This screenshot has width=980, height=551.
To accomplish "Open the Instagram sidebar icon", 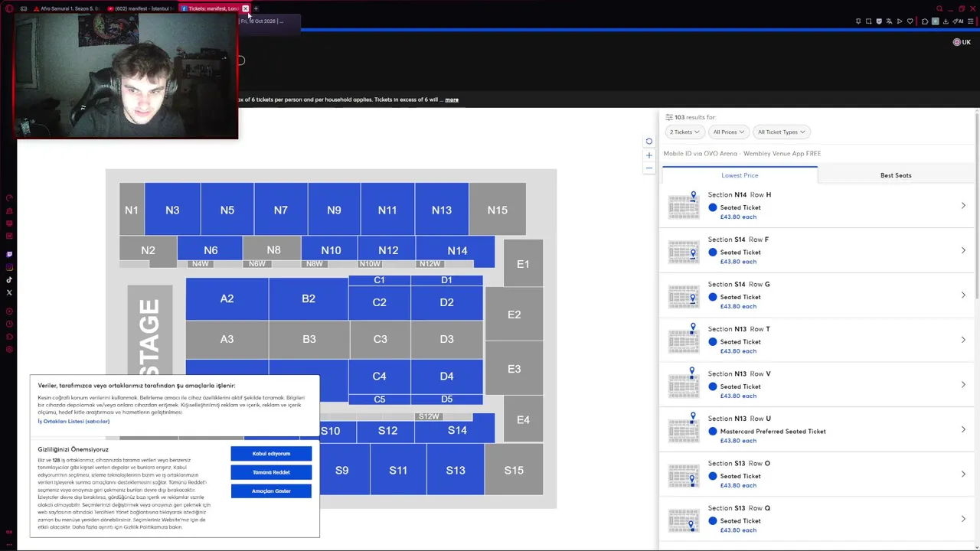I will click(9, 267).
